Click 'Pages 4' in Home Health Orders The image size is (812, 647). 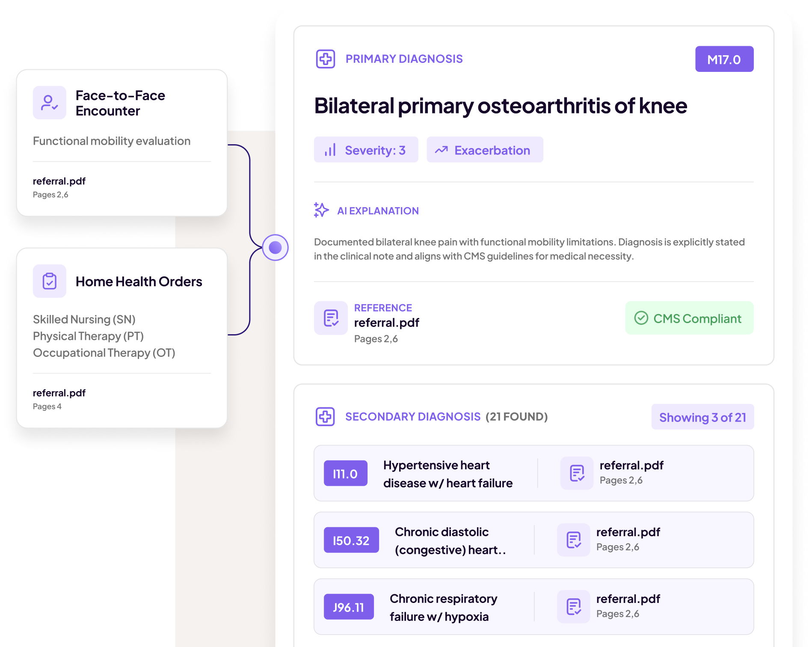[x=47, y=407]
